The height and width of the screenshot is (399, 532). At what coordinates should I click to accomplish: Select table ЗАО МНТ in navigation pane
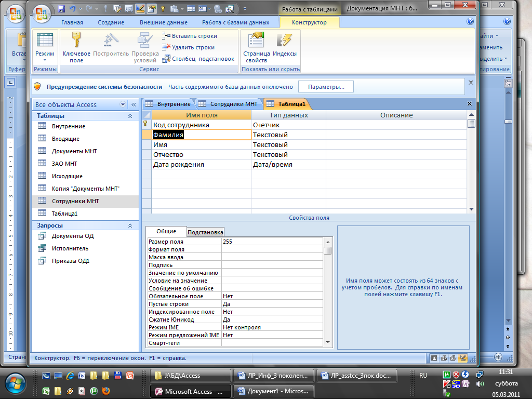(x=86, y=164)
